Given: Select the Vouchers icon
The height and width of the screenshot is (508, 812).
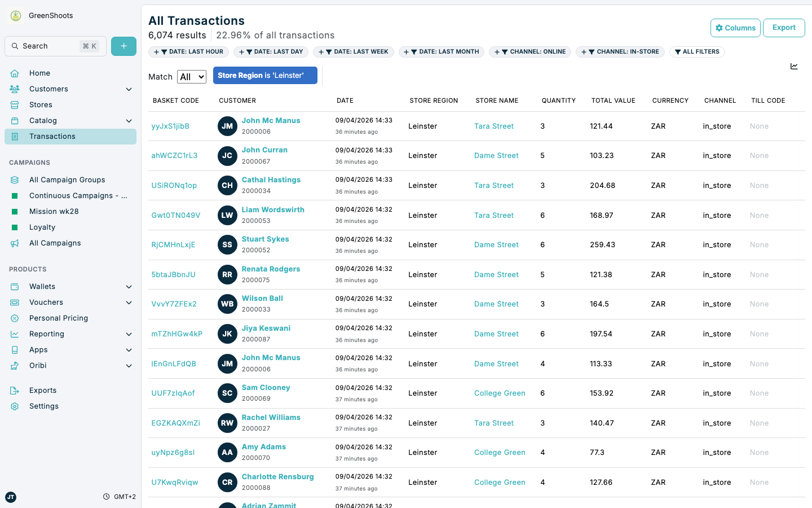Looking at the screenshot, I should [x=15, y=302].
